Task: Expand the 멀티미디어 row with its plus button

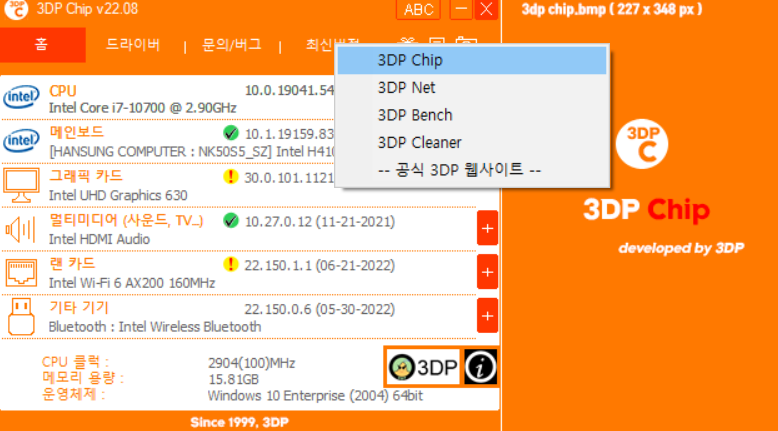Action: click(x=487, y=228)
